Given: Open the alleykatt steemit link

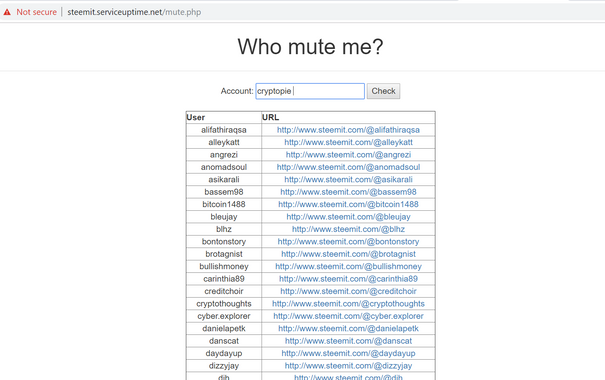Looking at the screenshot, I should click(348, 142).
